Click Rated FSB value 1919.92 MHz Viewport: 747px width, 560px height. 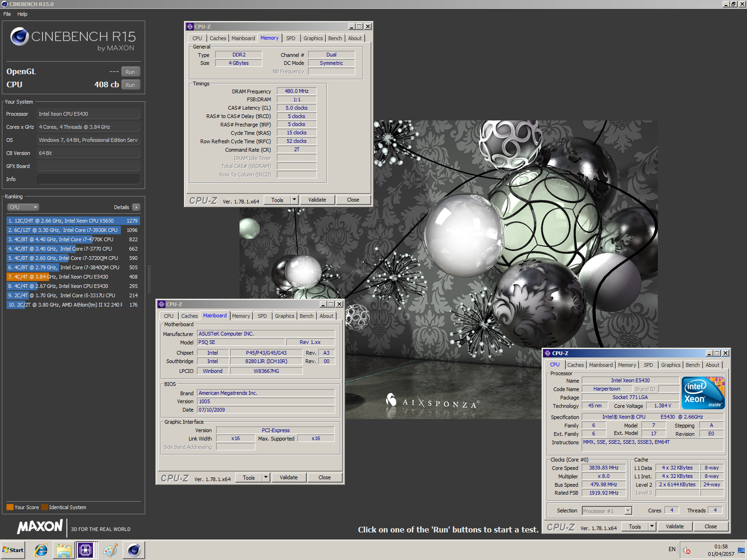point(604,493)
